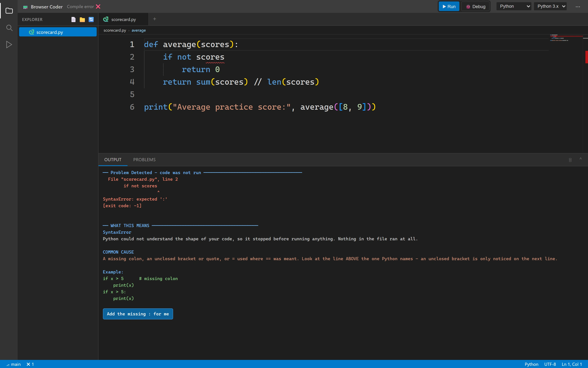This screenshot has width=588, height=368.
Task: Refresh the Explorer file list
Action: (x=91, y=20)
